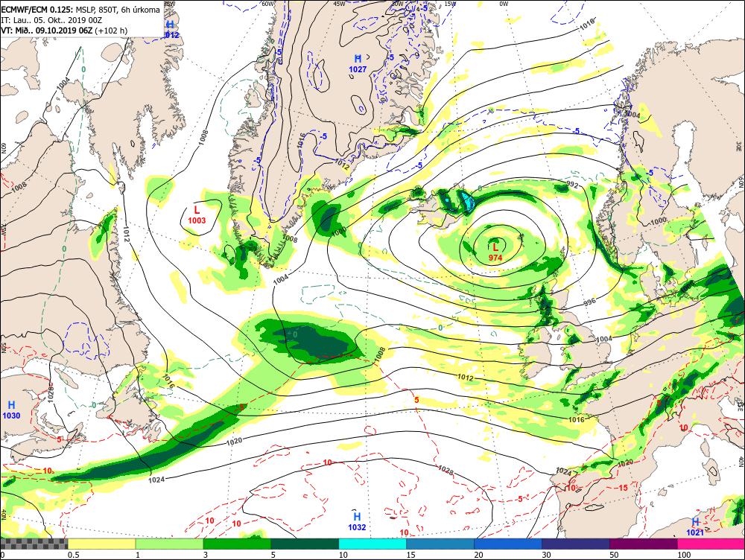Select the '1016' isobar label off Brittany
The height and width of the screenshot is (560, 745).
(x=577, y=420)
